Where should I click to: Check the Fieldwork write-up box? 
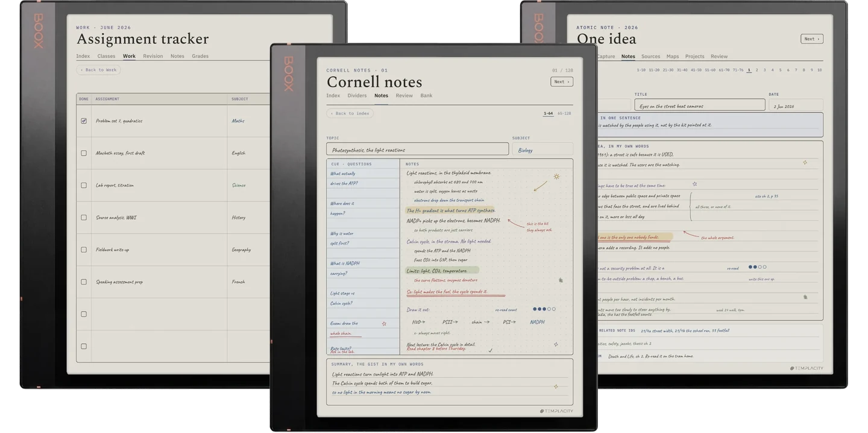84,250
